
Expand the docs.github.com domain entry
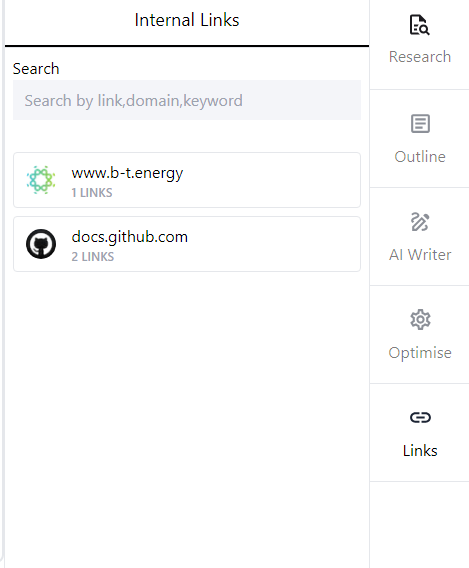point(187,244)
